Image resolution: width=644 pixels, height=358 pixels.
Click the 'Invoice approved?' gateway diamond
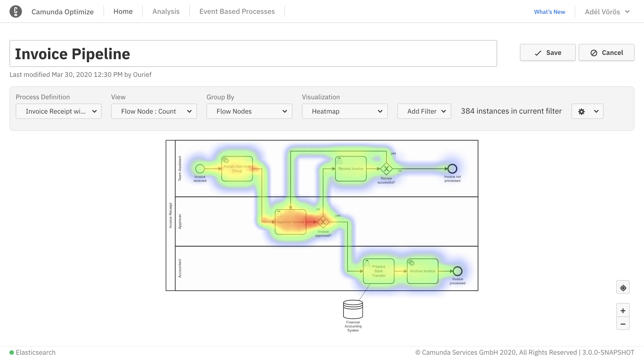coord(323,222)
